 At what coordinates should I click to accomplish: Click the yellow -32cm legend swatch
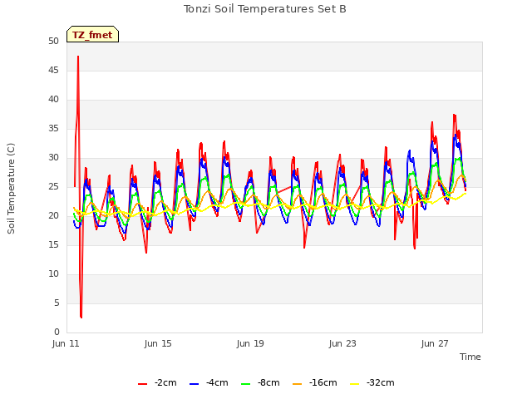(355, 383)
